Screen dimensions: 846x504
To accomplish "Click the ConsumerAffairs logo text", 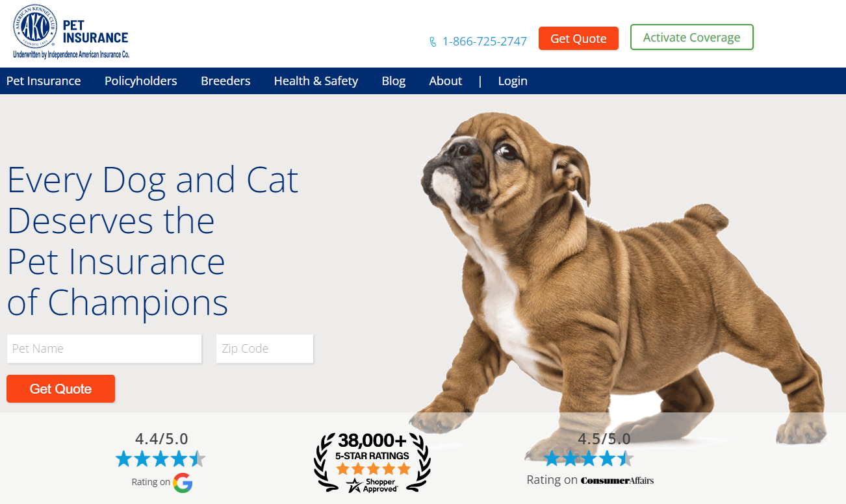I will pos(617,481).
